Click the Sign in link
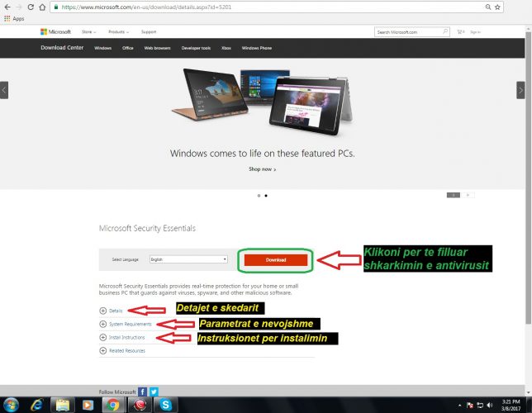 click(x=475, y=32)
